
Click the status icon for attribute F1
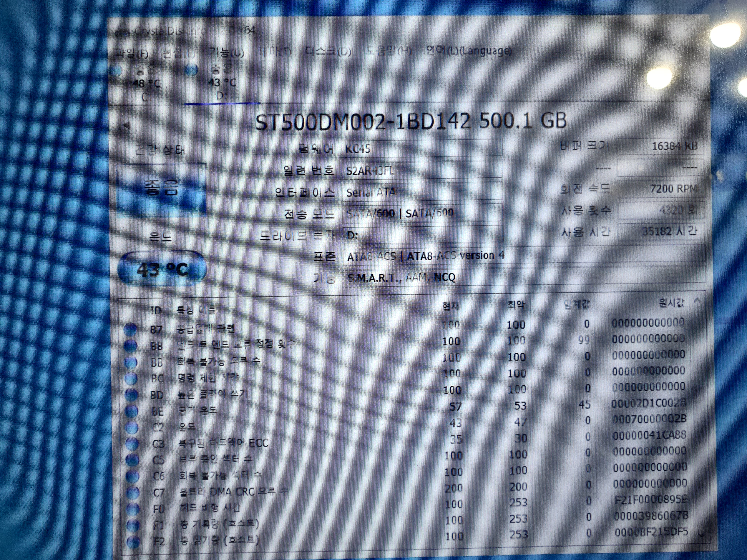tap(133, 525)
